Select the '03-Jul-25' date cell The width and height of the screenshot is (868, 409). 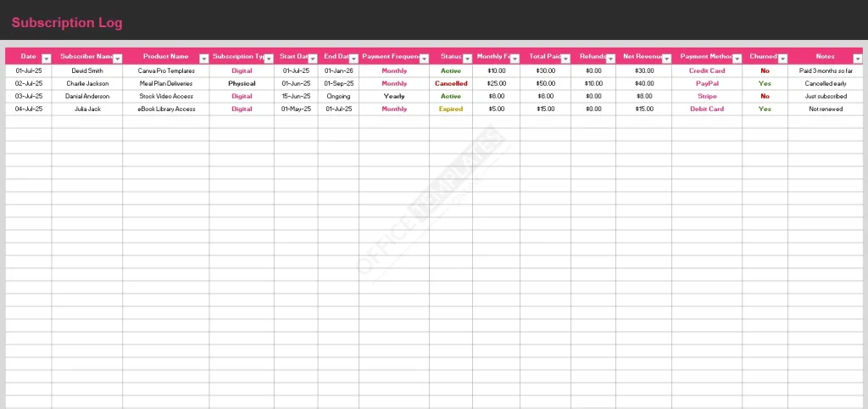pos(29,97)
